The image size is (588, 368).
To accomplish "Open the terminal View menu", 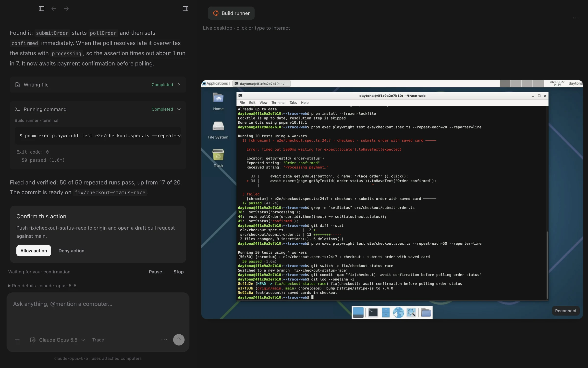I will pyautogui.click(x=263, y=103).
